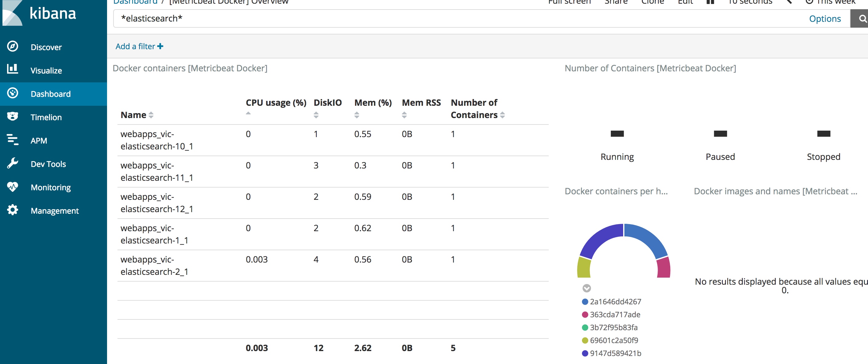Click the Add a filter link
Image resolution: width=868 pixels, height=364 pixels.
135,46
